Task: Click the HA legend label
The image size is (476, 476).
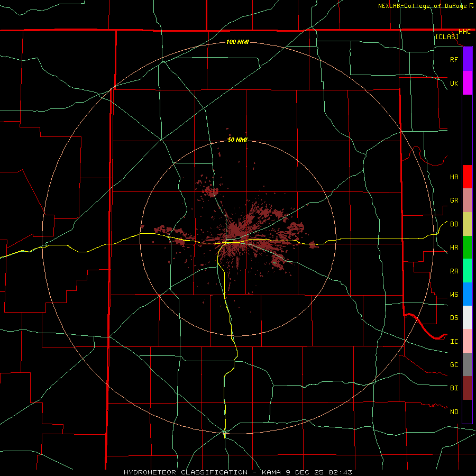Action: click(x=454, y=177)
